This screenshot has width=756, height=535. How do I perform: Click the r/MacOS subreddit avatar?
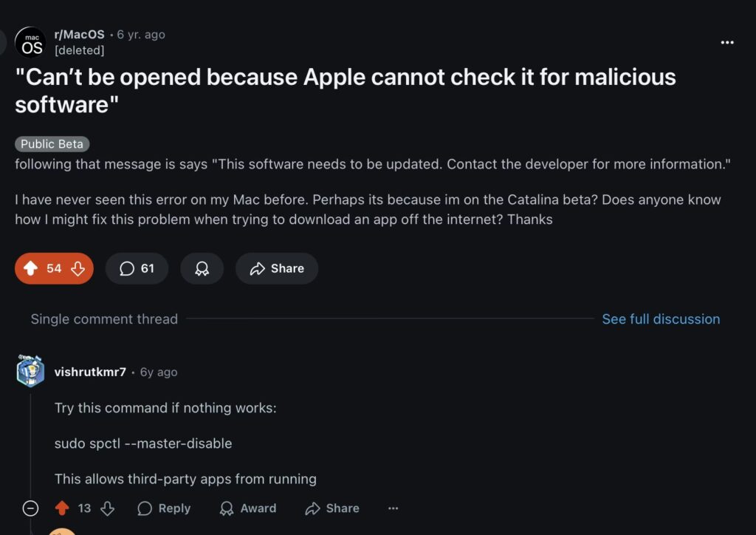click(30, 43)
